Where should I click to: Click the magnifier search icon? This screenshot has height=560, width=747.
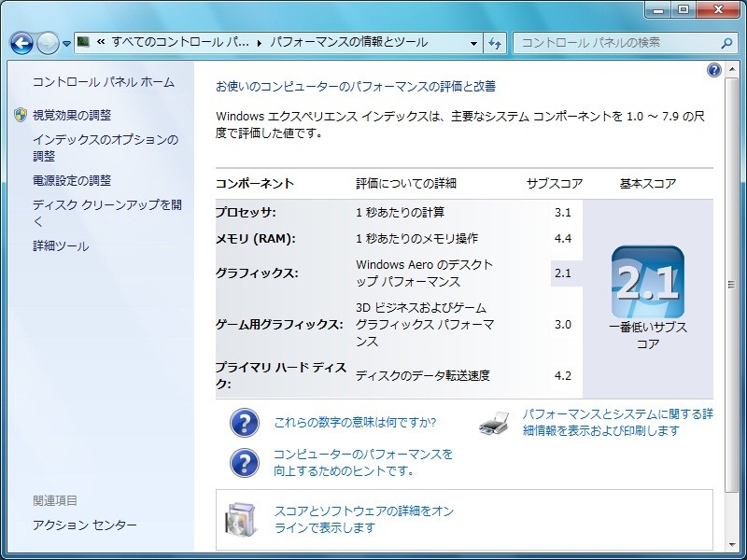tap(726, 43)
